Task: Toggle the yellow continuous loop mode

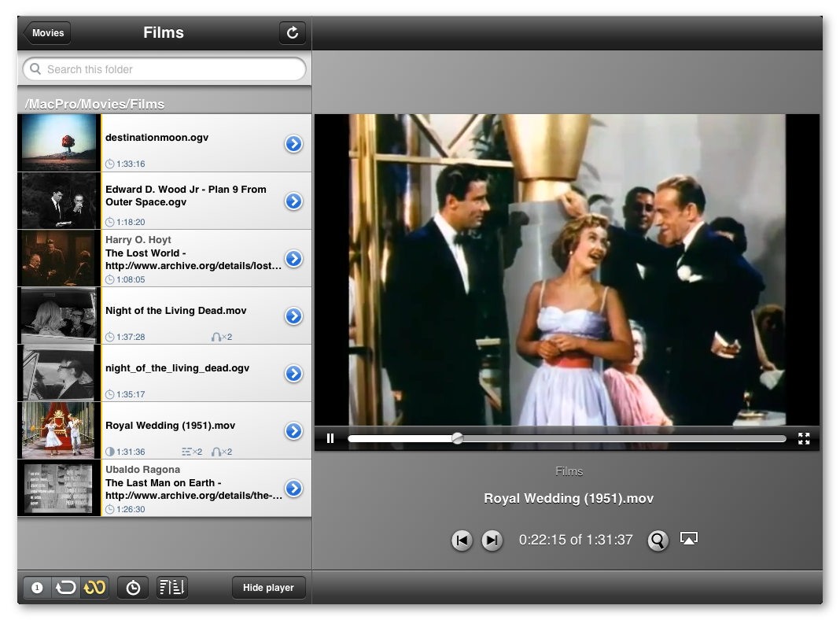Action: tap(95, 588)
